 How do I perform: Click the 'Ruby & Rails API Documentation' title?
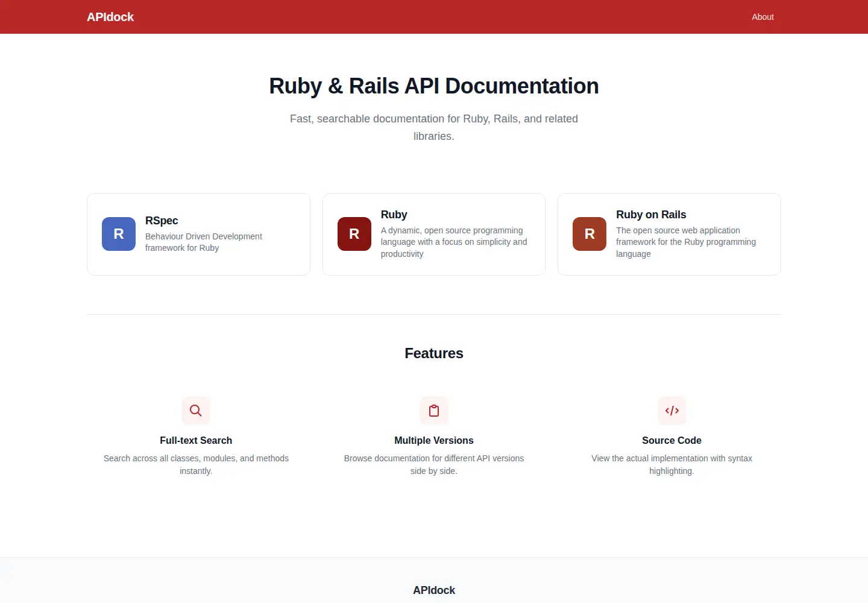click(x=434, y=86)
